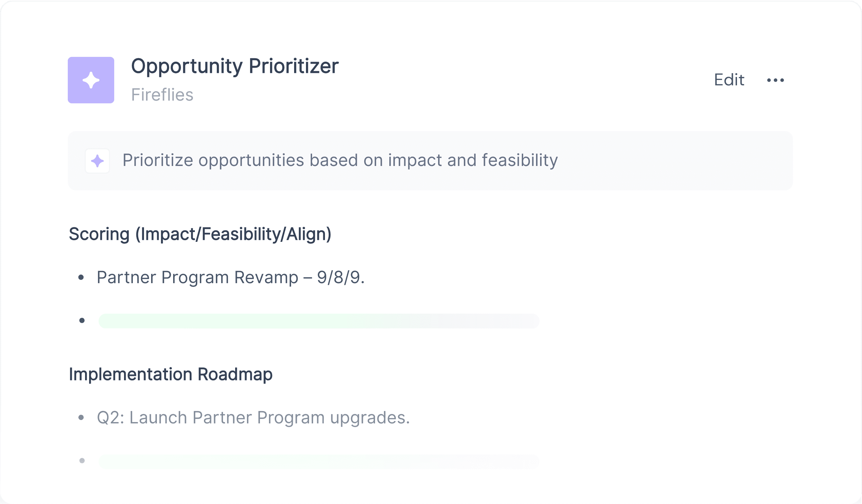
Task: Select the Implementation Roadmap heading
Action: point(171,374)
